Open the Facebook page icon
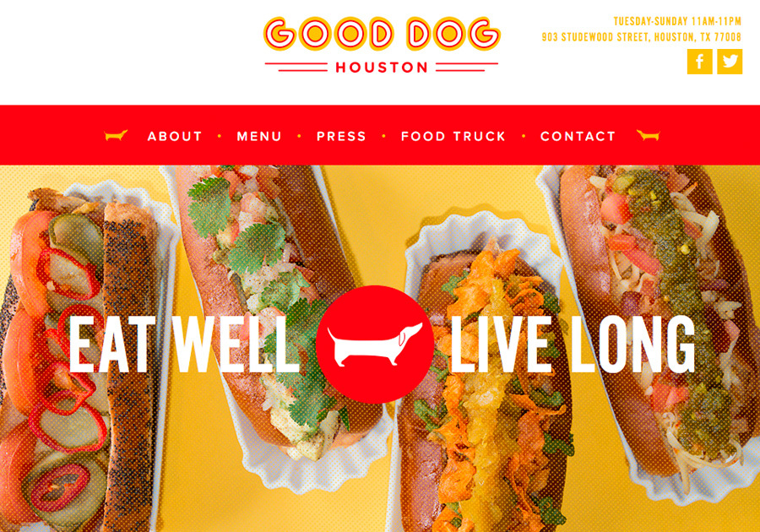This screenshot has width=760, height=532. click(x=699, y=62)
